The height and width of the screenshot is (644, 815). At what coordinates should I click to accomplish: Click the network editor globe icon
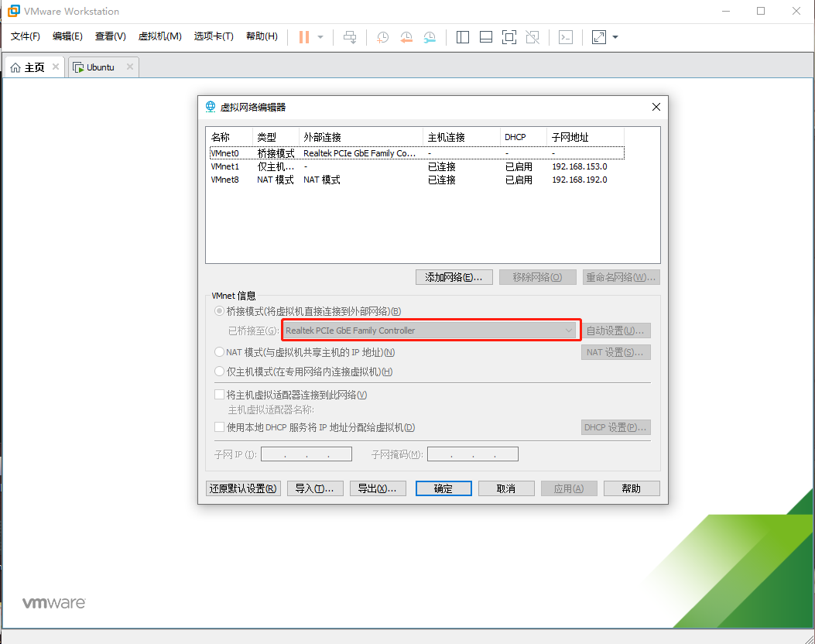tap(211, 107)
